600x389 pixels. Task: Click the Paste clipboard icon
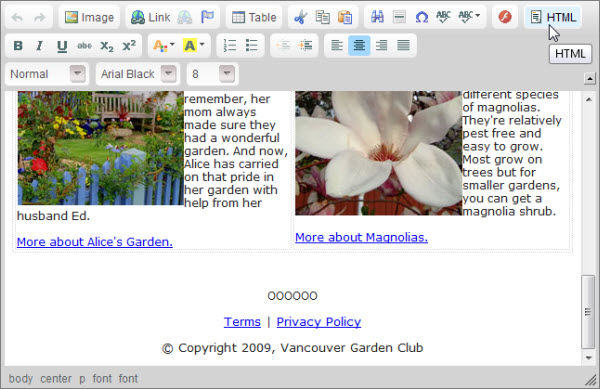345,18
